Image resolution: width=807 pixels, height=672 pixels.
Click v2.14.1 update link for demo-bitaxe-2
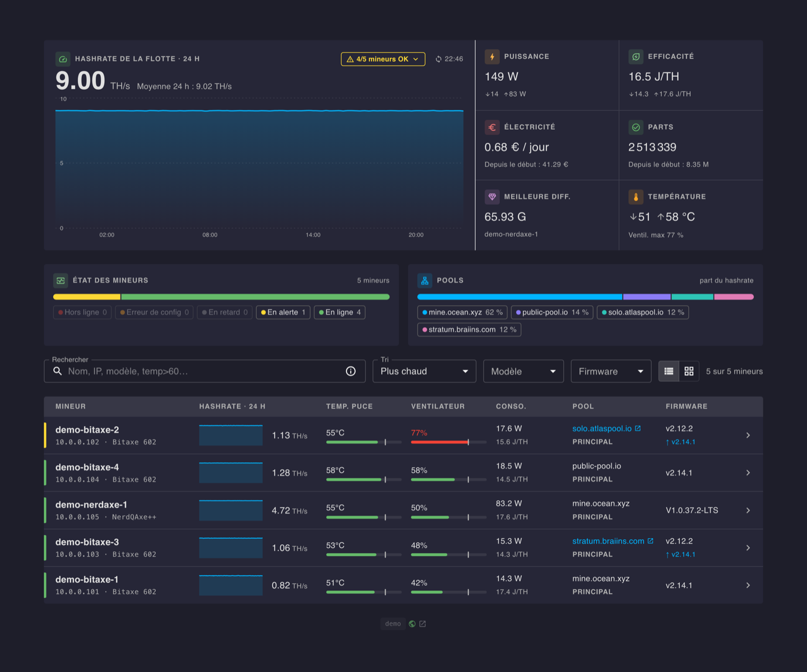tap(680, 442)
